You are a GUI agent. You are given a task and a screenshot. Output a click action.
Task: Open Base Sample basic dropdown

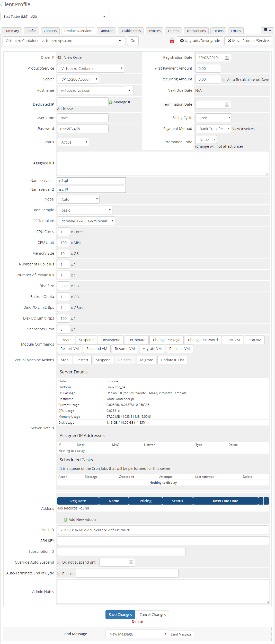coord(85,210)
